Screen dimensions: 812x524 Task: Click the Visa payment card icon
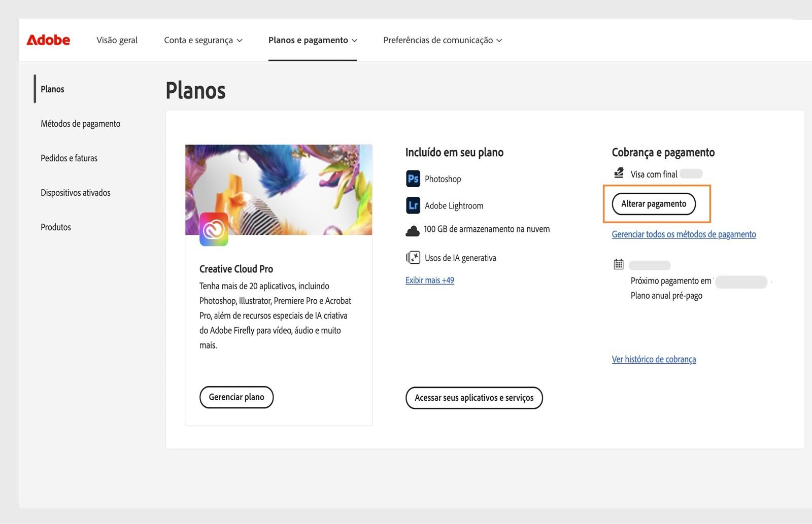(x=619, y=173)
